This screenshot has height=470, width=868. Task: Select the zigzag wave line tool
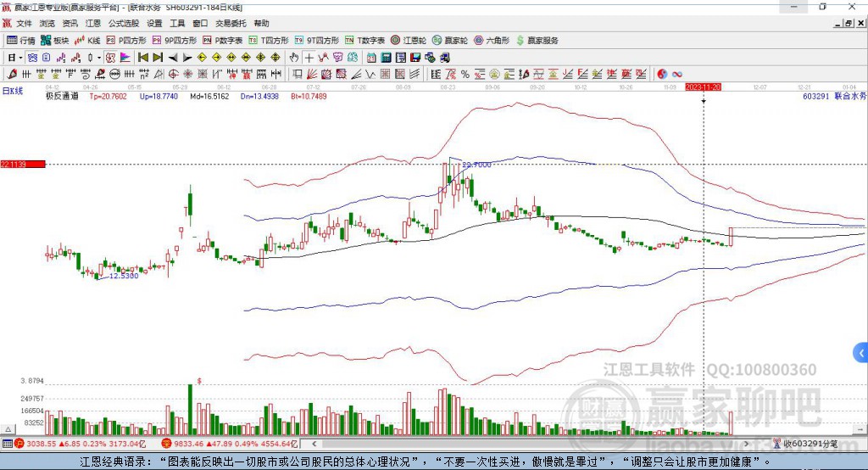click(370, 74)
